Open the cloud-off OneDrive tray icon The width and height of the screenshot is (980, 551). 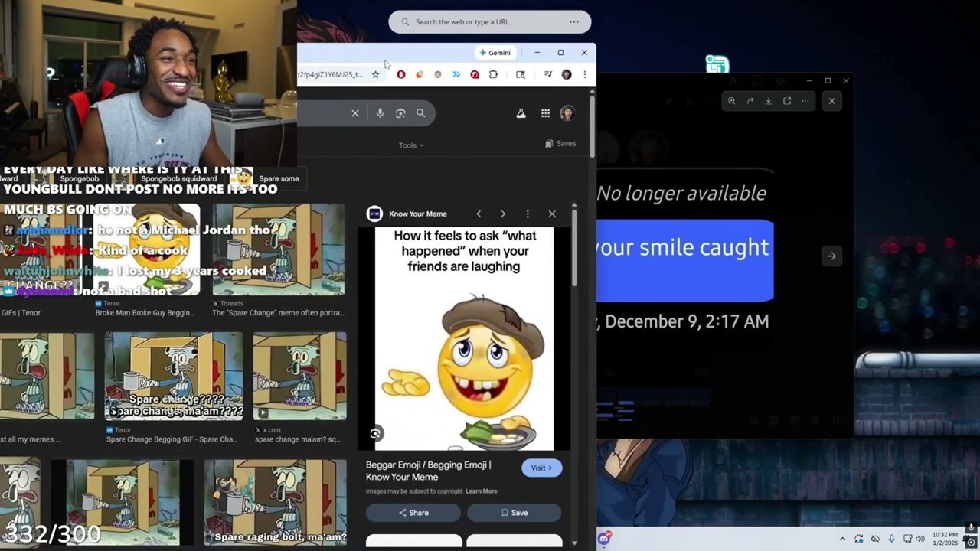tap(875, 539)
